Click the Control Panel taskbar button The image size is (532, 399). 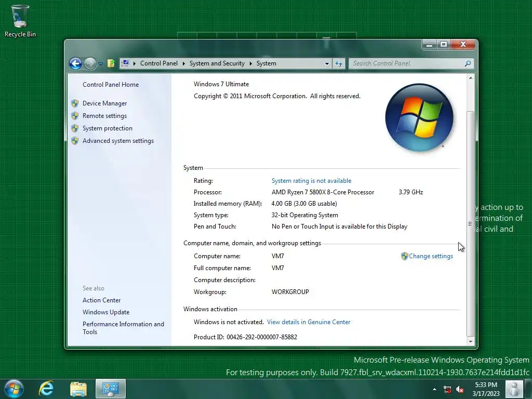111,389
